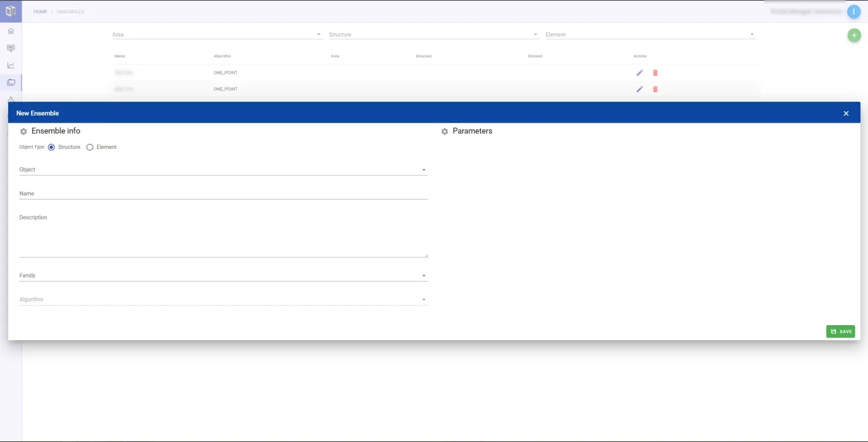Open the Home section in the sidebar
868x442 pixels.
pyautogui.click(x=10, y=31)
